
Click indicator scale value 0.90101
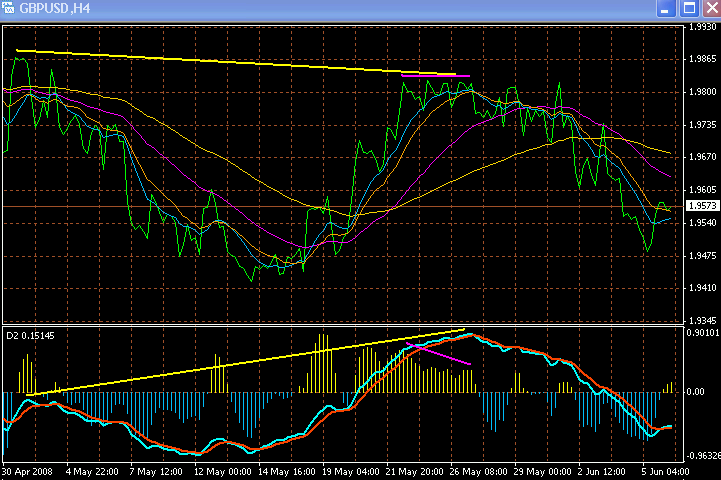tap(703, 332)
